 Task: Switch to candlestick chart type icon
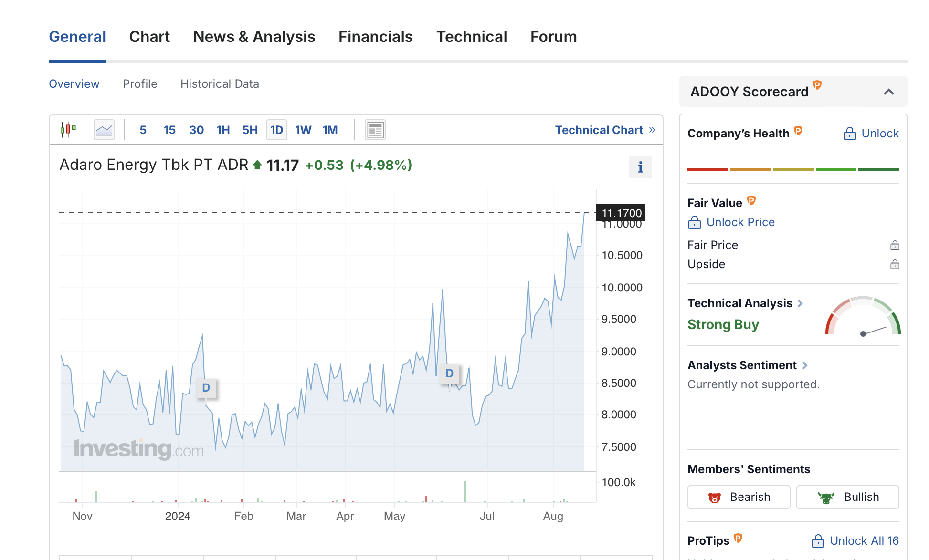click(x=68, y=129)
